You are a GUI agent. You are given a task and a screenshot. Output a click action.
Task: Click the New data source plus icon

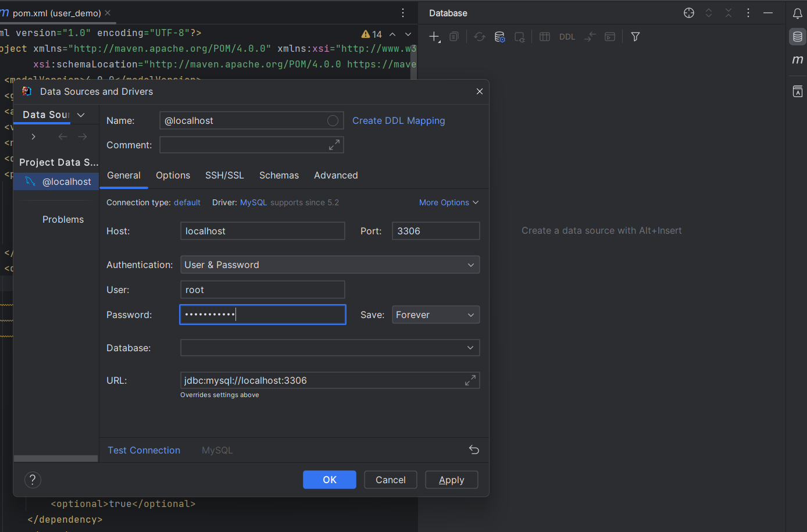click(434, 37)
